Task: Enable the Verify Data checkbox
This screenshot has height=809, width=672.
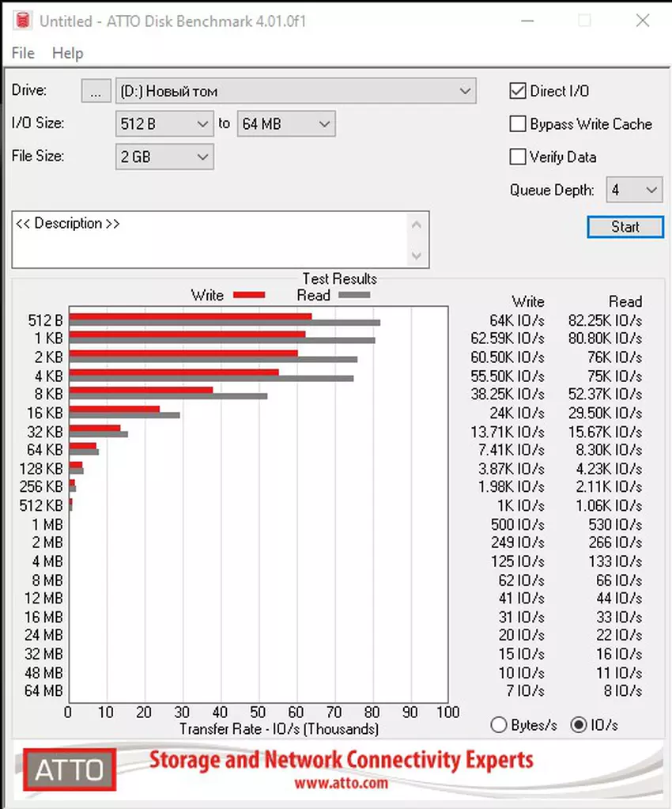Action: (518, 157)
